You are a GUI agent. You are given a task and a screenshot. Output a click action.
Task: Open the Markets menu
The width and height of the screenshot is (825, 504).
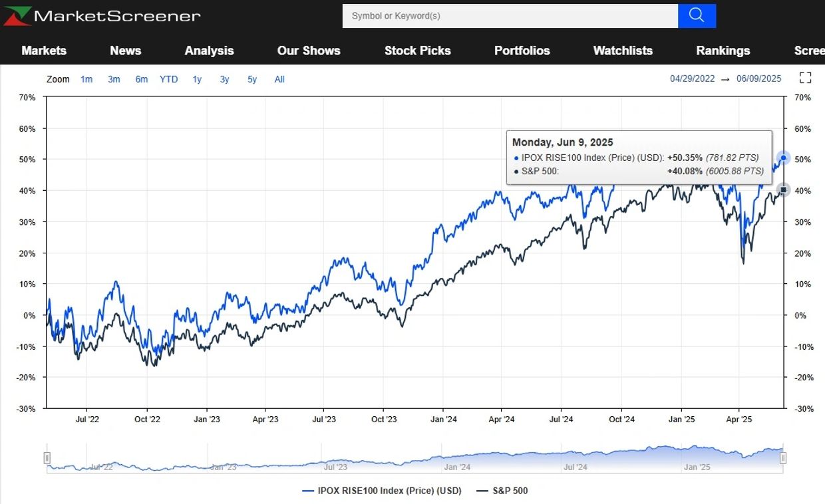point(44,51)
